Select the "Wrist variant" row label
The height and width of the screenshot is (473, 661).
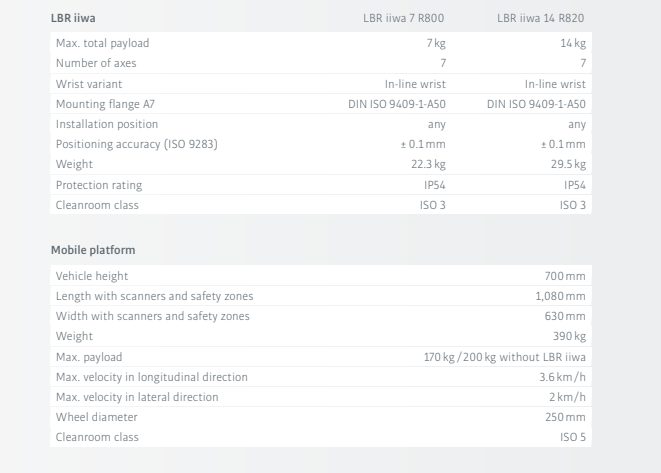click(88, 84)
